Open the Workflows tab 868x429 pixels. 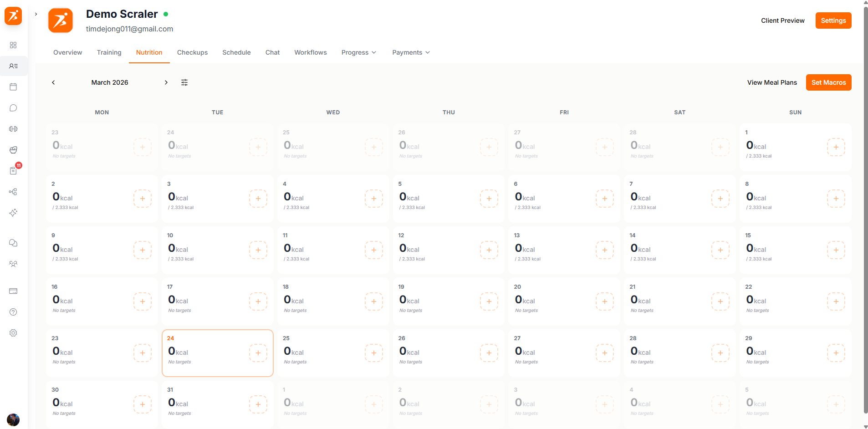[x=310, y=52]
